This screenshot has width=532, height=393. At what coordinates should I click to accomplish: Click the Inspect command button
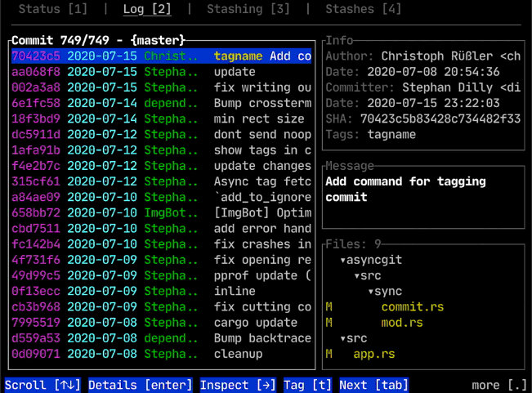pos(238,385)
